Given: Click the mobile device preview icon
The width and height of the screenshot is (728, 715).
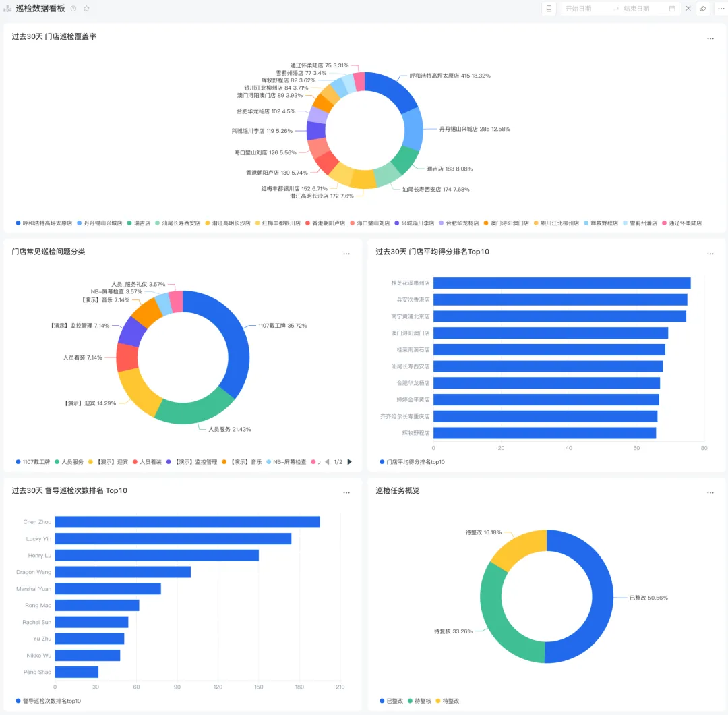Looking at the screenshot, I should click(x=549, y=9).
